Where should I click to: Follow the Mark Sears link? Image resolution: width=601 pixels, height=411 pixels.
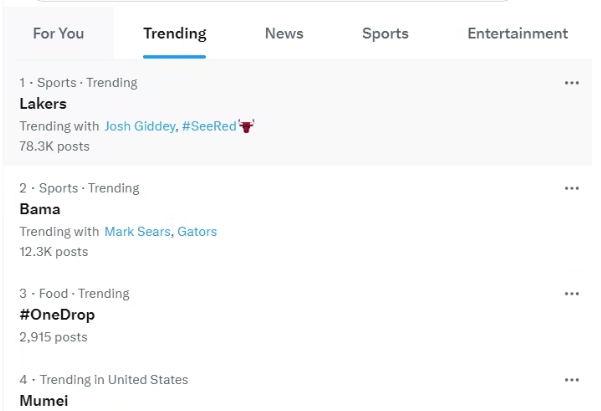coord(137,232)
